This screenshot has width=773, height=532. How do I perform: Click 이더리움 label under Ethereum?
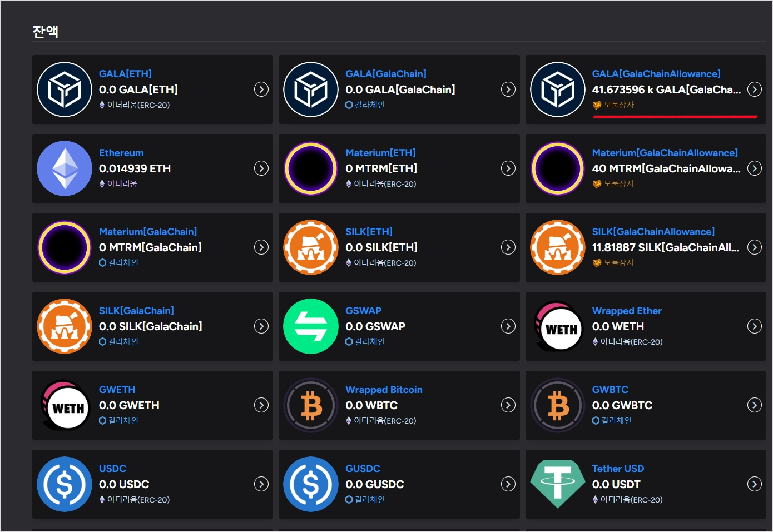(x=122, y=183)
